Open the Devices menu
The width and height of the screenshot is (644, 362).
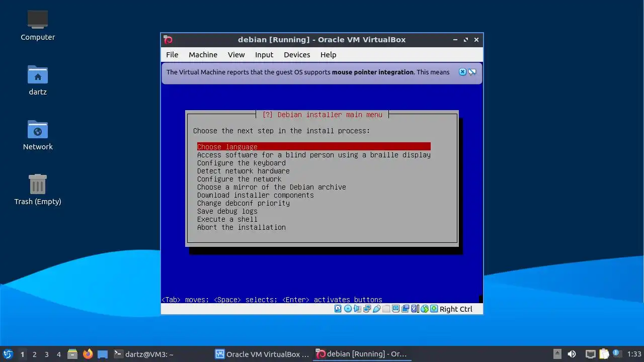pos(297,55)
